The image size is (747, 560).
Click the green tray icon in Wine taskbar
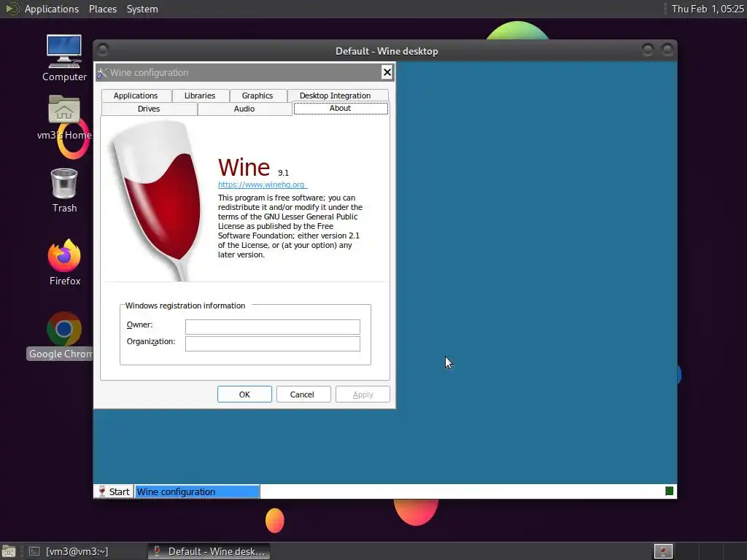click(x=669, y=491)
